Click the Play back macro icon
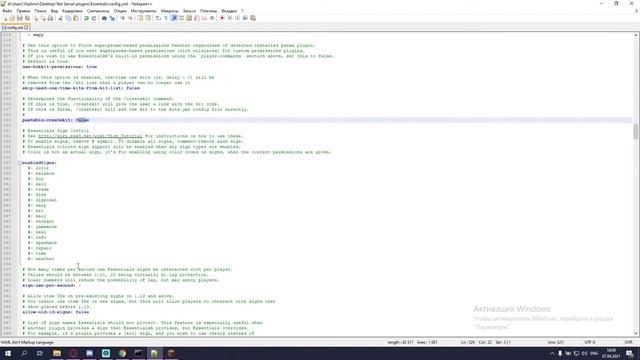640x360 pixels. [x=238, y=18]
